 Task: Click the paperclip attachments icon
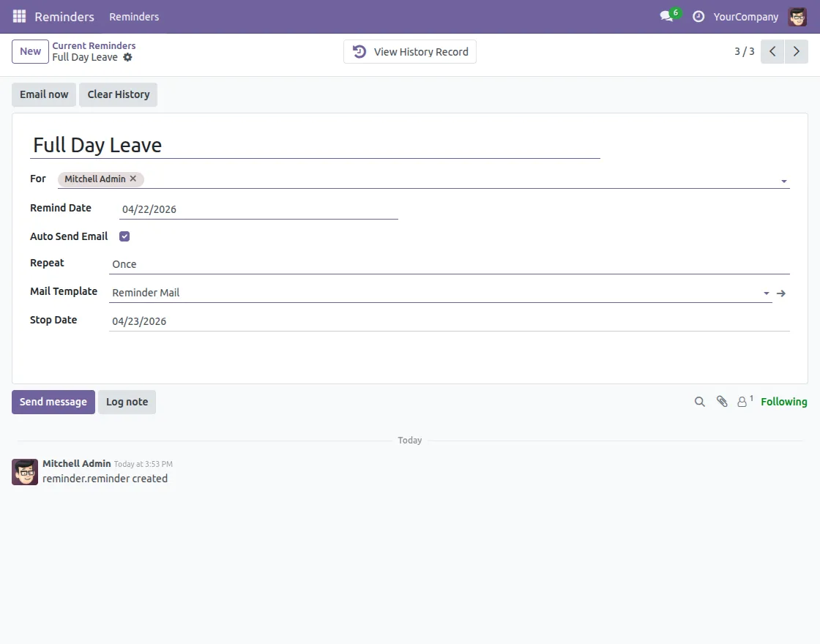point(722,402)
